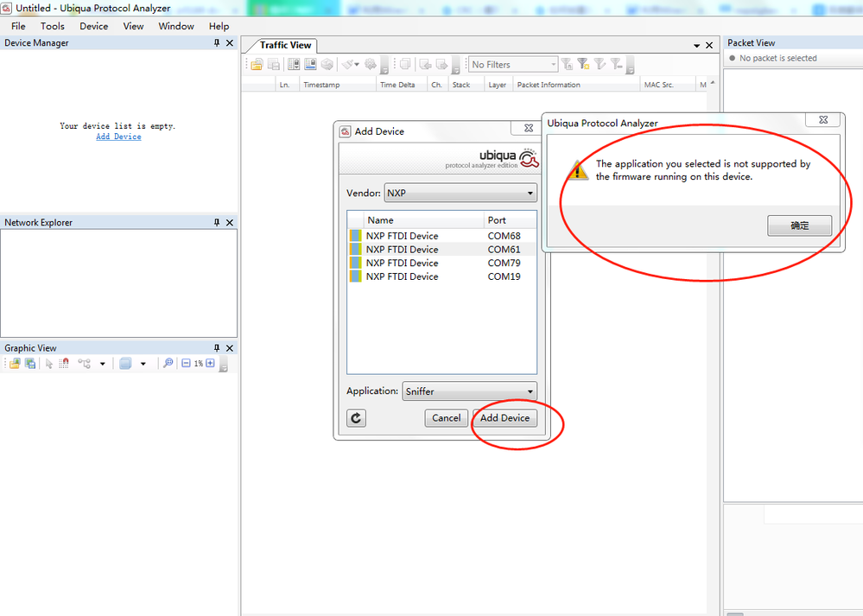
Task: Click the blue layers square icon
Action: coord(125,364)
